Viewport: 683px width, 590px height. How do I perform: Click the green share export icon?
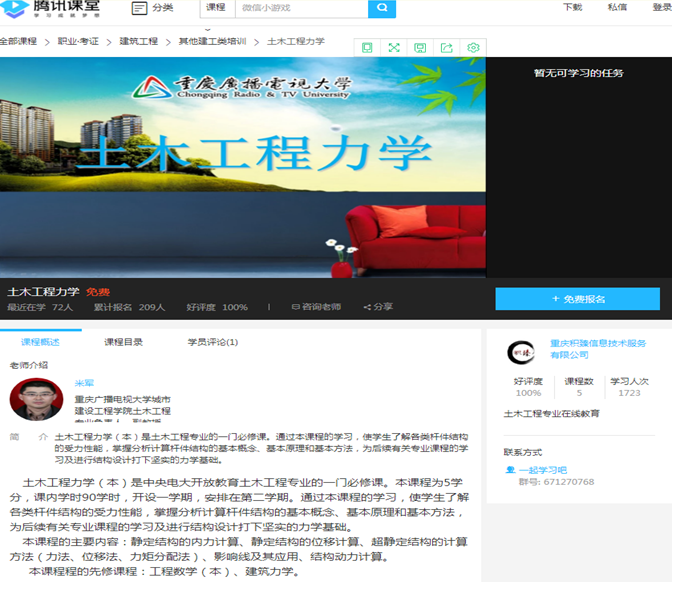pyautogui.click(x=447, y=47)
